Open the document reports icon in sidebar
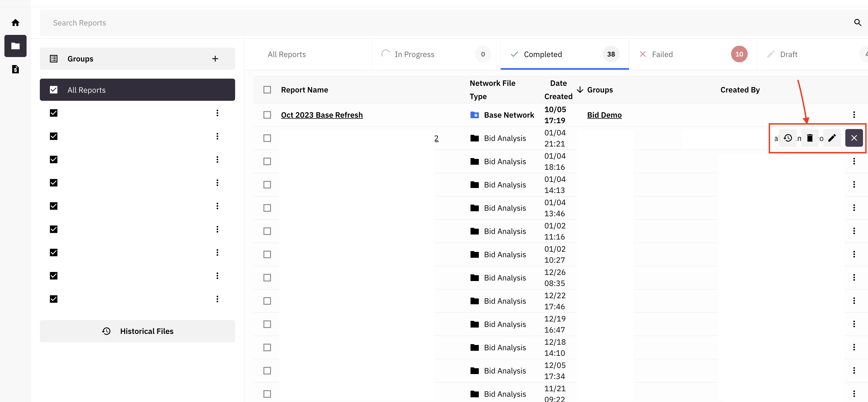 click(x=15, y=69)
